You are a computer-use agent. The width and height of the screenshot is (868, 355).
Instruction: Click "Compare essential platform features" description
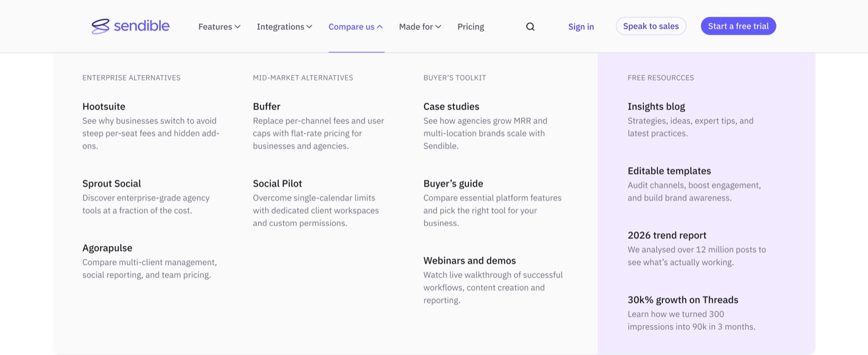492,210
